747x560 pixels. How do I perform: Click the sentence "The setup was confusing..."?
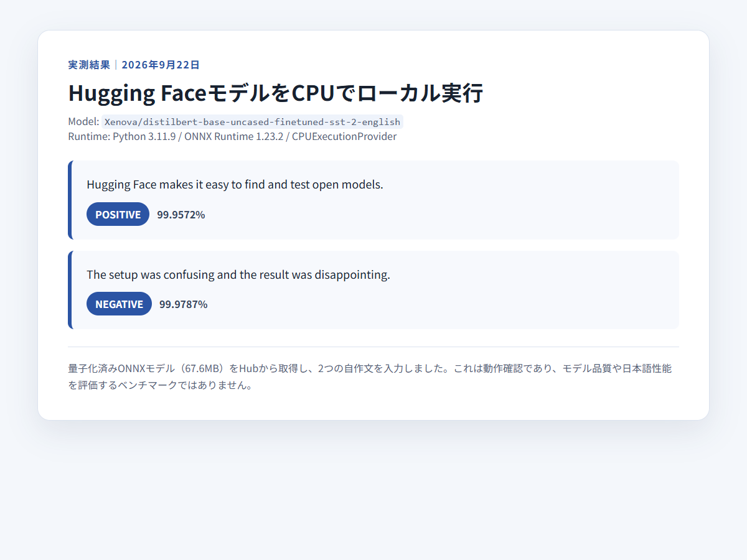point(238,274)
